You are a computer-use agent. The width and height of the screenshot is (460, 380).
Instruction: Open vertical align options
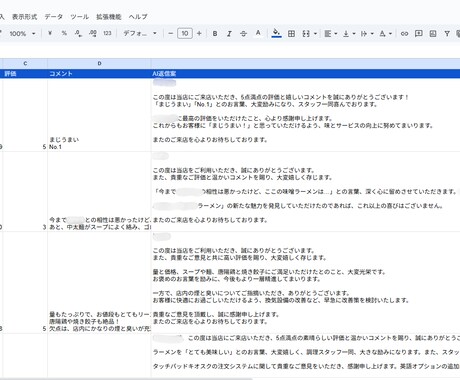tap(349, 33)
